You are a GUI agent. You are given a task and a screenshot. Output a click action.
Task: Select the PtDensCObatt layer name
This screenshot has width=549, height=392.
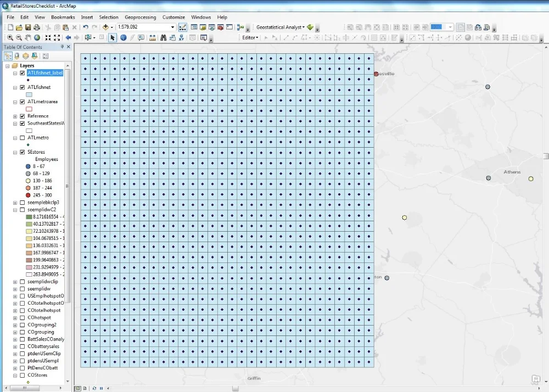(43, 368)
